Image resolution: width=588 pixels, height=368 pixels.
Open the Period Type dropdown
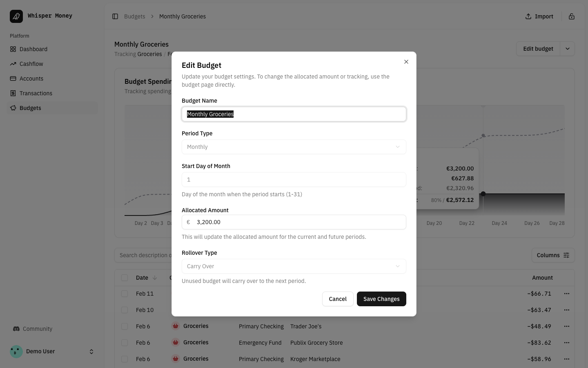[x=294, y=147]
